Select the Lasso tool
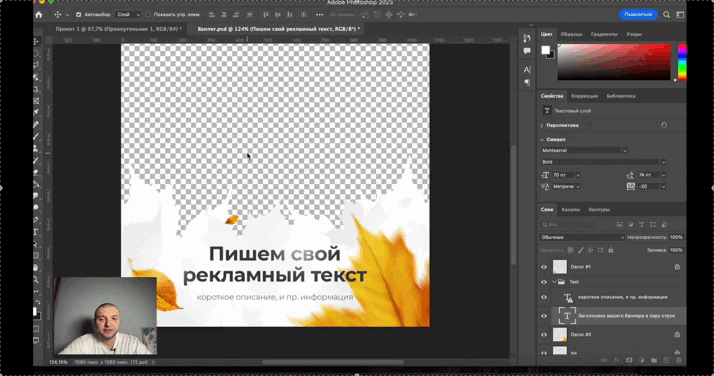 pyautogui.click(x=36, y=65)
